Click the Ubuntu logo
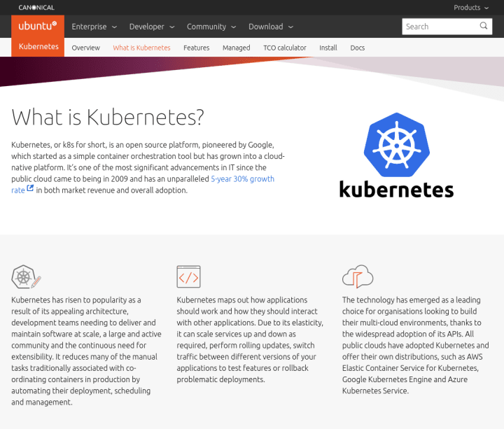The width and height of the screenshot is (504, 429). pos(38,26)
